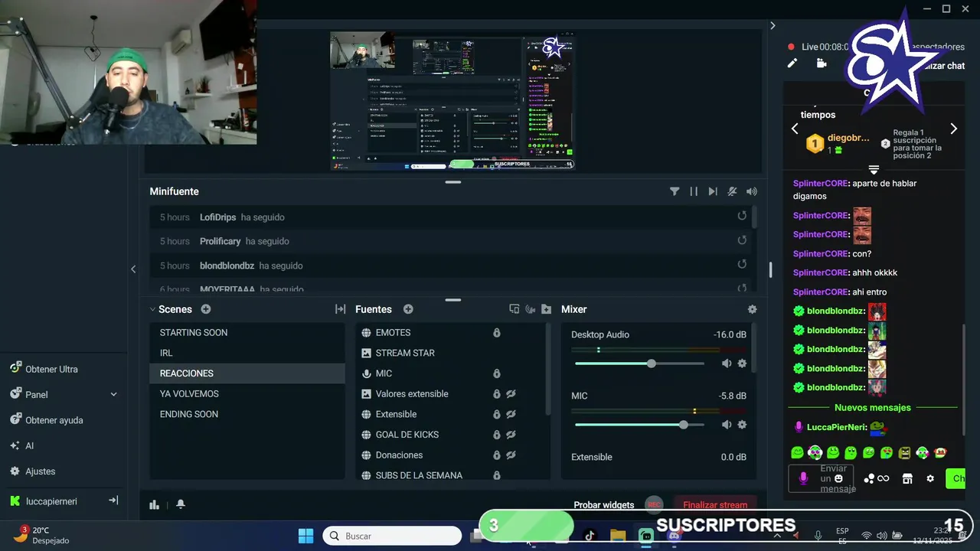
Task: Toggle lock on GOAL DE KICKS source
Action: point(496,435)
